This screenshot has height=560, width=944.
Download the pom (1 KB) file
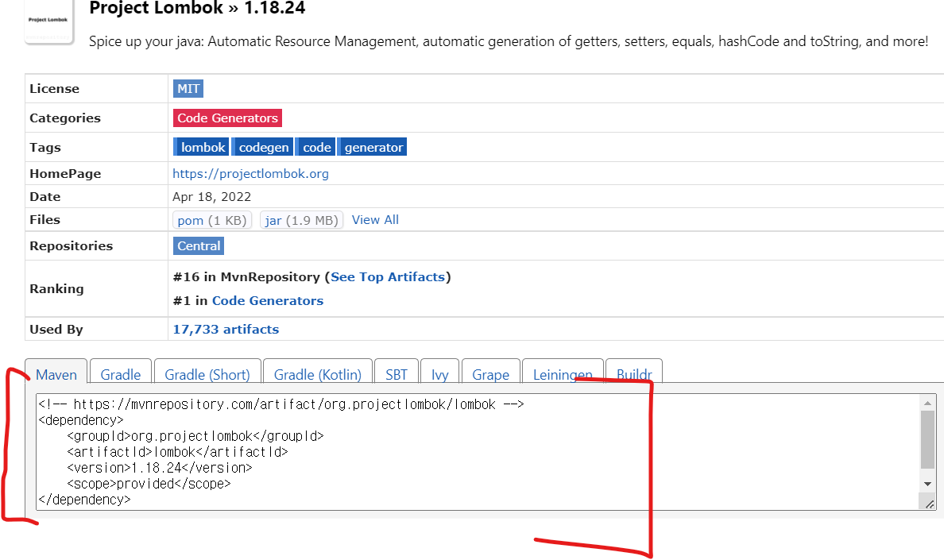(x=212, y=220)
